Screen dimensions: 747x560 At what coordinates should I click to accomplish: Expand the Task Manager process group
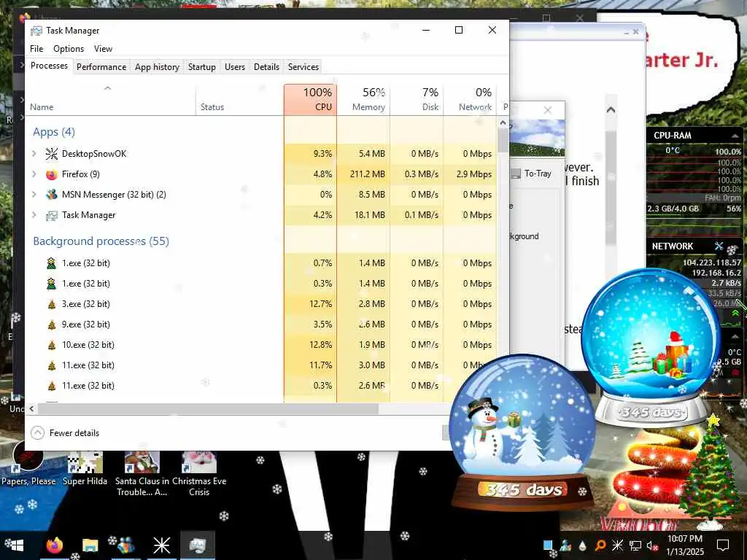point(34,215)
